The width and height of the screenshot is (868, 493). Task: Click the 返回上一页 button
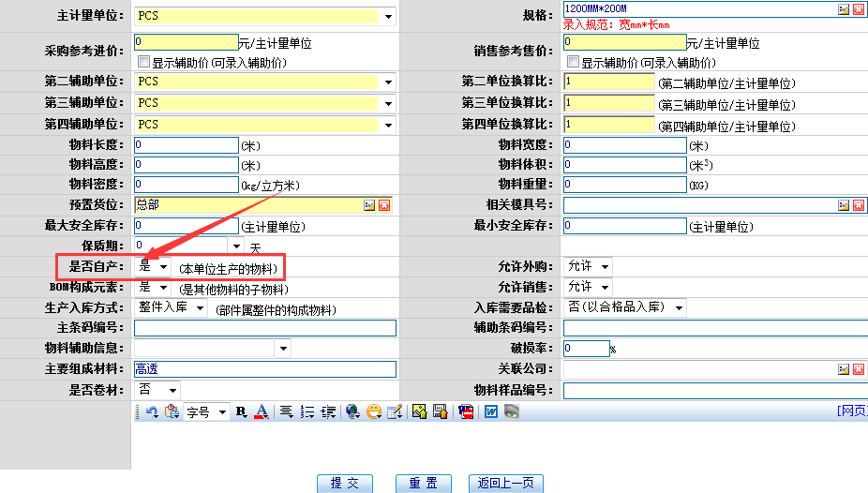pos(505,484)
